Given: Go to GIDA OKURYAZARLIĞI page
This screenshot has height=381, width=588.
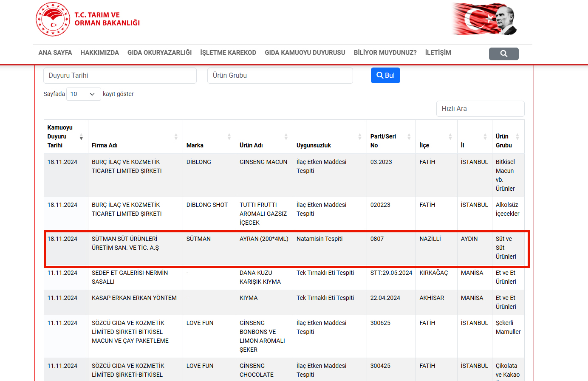Looking at the screenshot, I should tap(160, 53).
